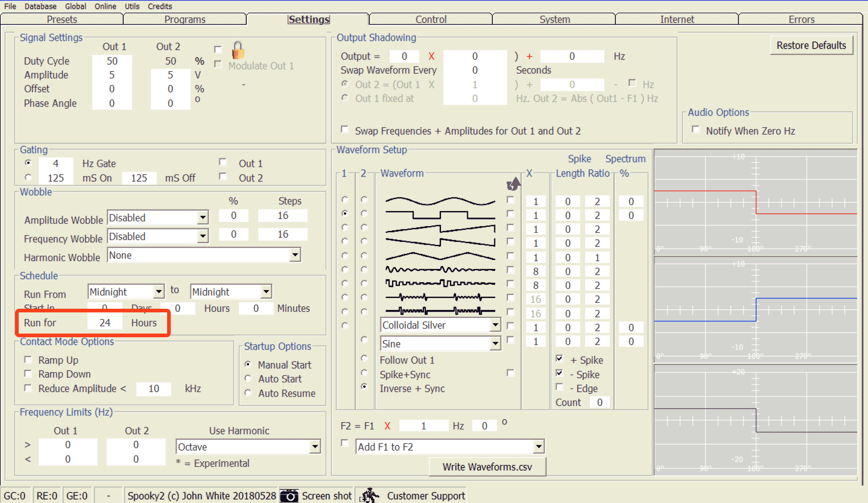Check Swap Frequencies + Amplitudes option
The height and width of the screenshot is (503, 868).
coord(344,130)
